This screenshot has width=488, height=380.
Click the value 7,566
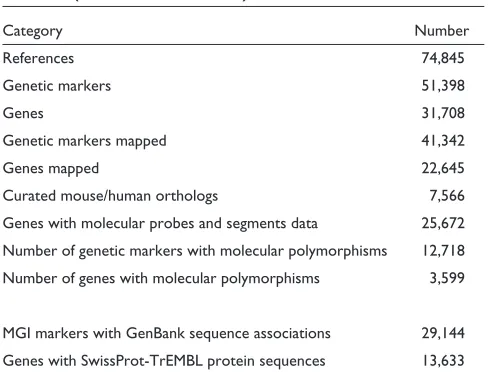pos(447,196)
